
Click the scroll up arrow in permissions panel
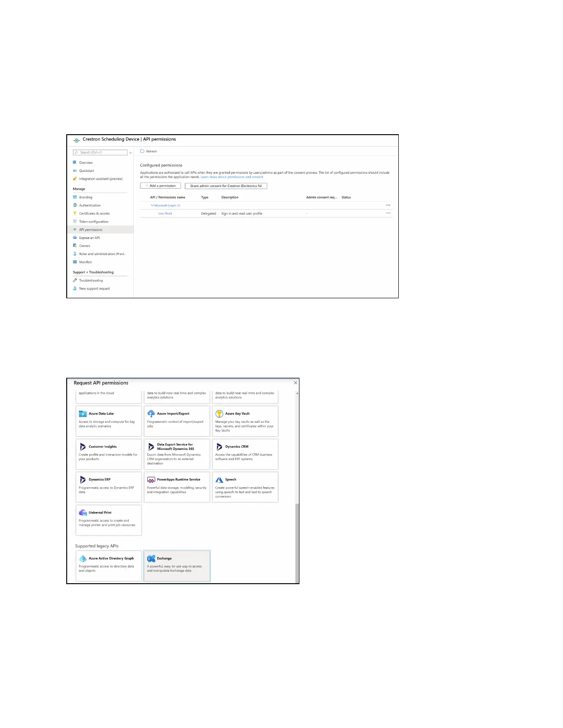(x=297, y=393)
